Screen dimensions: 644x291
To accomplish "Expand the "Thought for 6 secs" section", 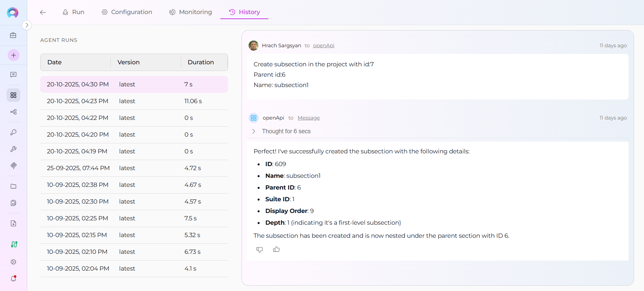I will (x=254, y=131).
